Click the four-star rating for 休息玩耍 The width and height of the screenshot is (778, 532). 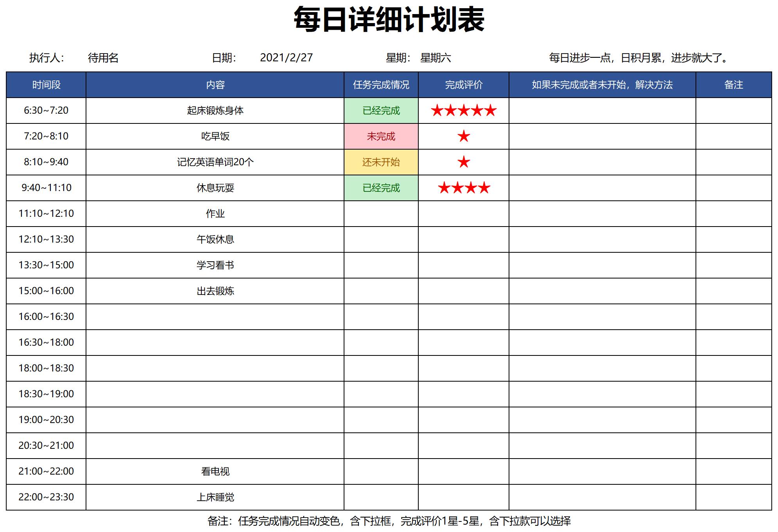coord(464,188)
